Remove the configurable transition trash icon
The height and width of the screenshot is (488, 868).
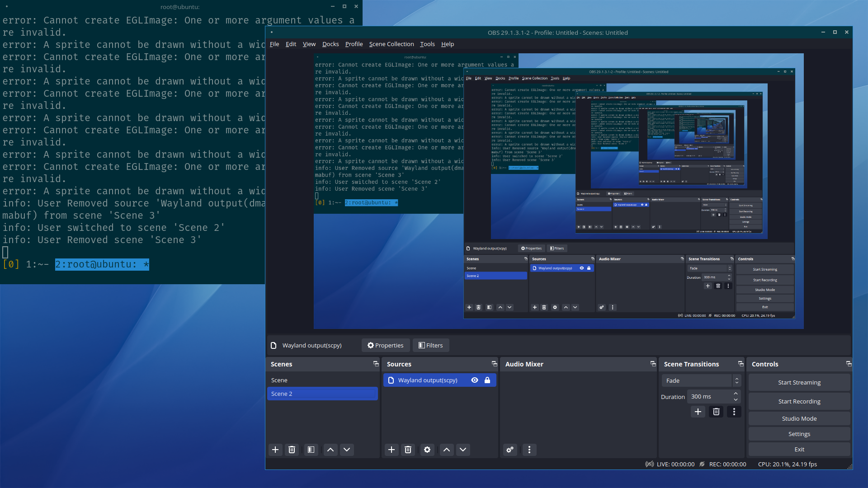click(x=716, y=412)
